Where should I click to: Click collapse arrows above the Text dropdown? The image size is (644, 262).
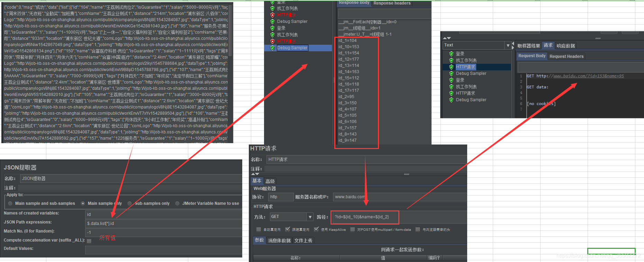click(447, 38)
